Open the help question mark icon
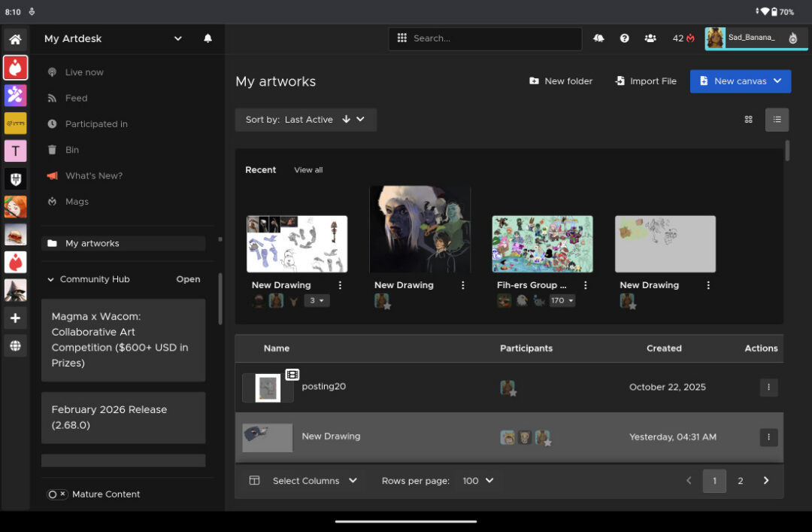 coord(625,38)
